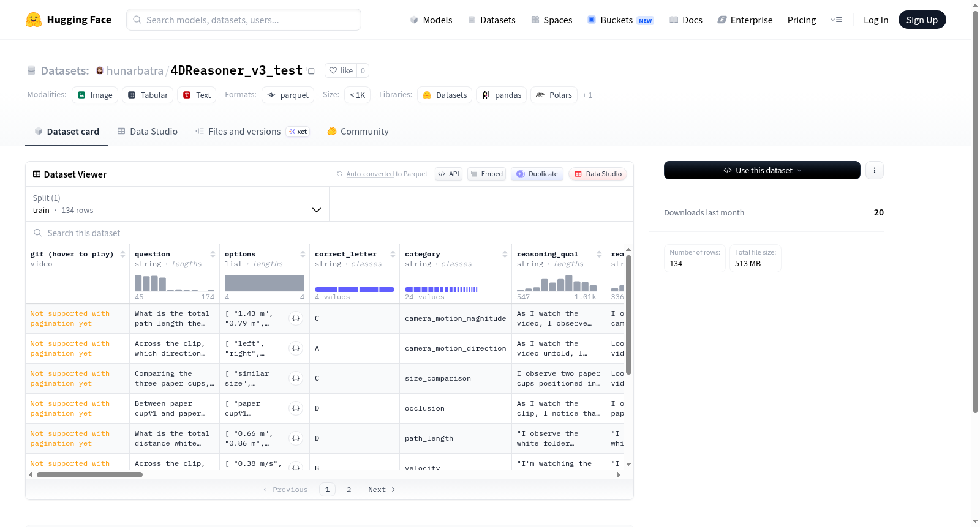
Task: Select the Polars library tag
Action: pyautogui.click(x=554, y=95)
